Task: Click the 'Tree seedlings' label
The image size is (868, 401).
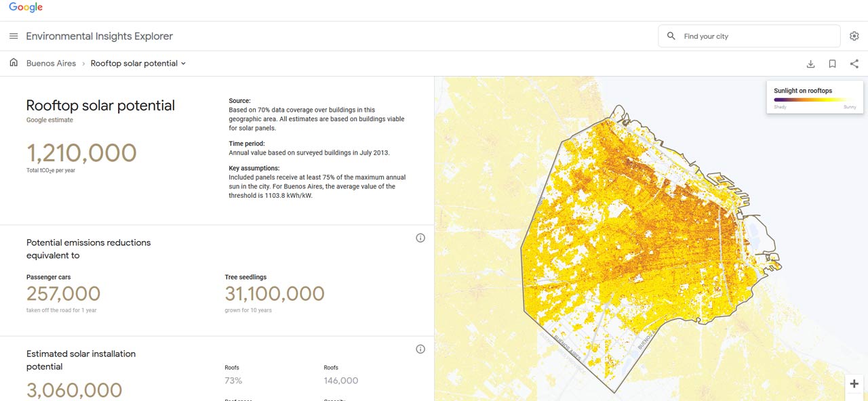Action: point(245,277)
